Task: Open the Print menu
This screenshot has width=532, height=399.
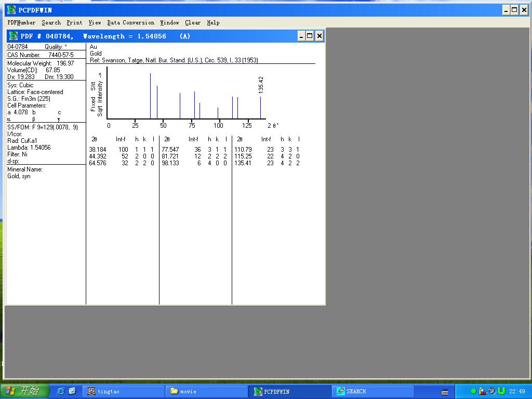Action: click(74, 23)
